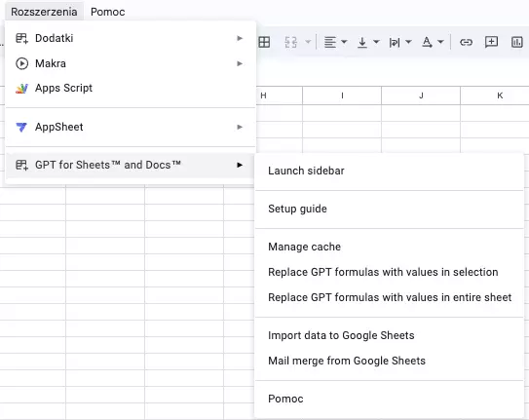Click Launch sidebar
529x420 pixels.
[389, 171]
